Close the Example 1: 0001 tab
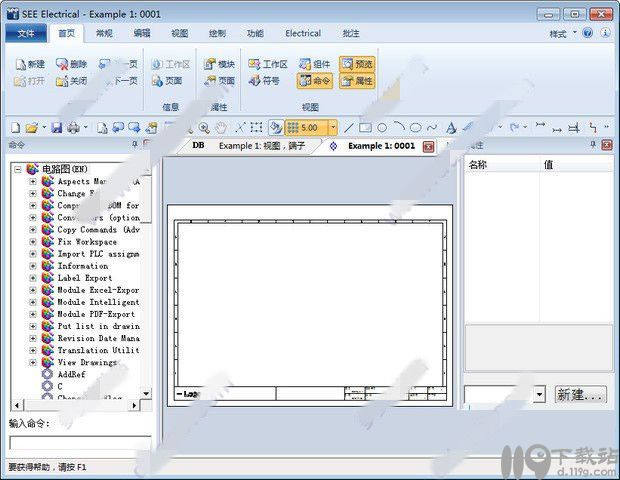The image size is (620, 480). (428, 146)
